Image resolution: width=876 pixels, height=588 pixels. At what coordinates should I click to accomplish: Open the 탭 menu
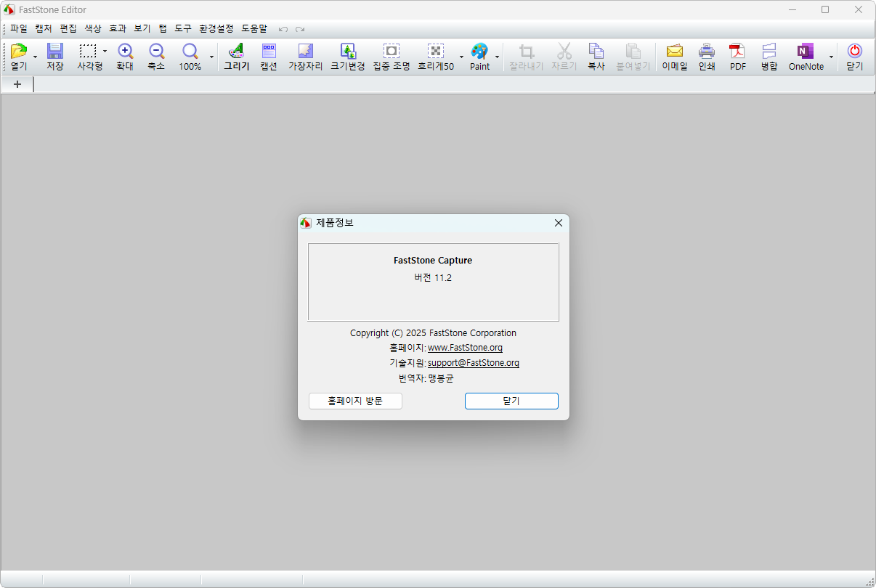click(x=163, y=29)
